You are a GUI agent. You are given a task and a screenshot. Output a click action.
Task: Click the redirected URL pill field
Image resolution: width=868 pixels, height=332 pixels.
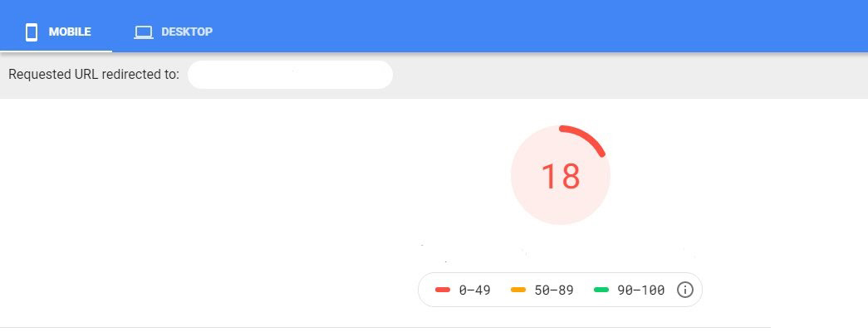click(290, 75)
